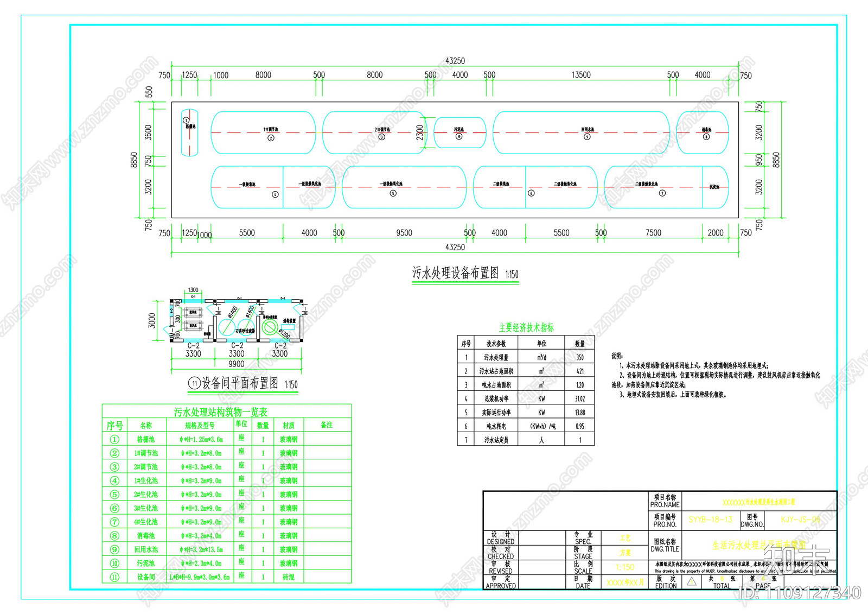Select the date value XXXX年XX月

(x=625, y=583)
